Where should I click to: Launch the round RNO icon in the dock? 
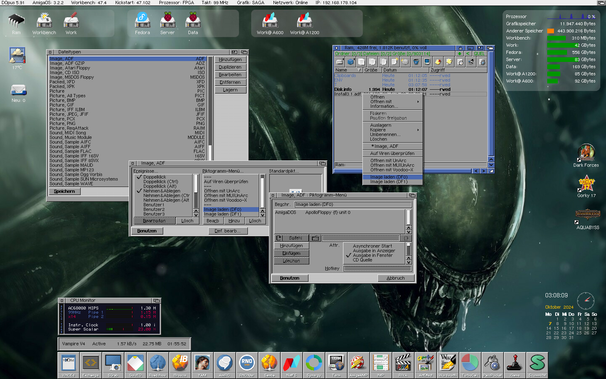pyautogui.click(x=247, y=364)
